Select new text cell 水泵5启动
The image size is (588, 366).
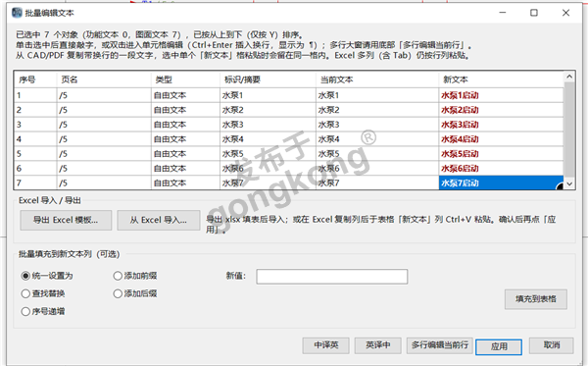click(x=501, y=154)
